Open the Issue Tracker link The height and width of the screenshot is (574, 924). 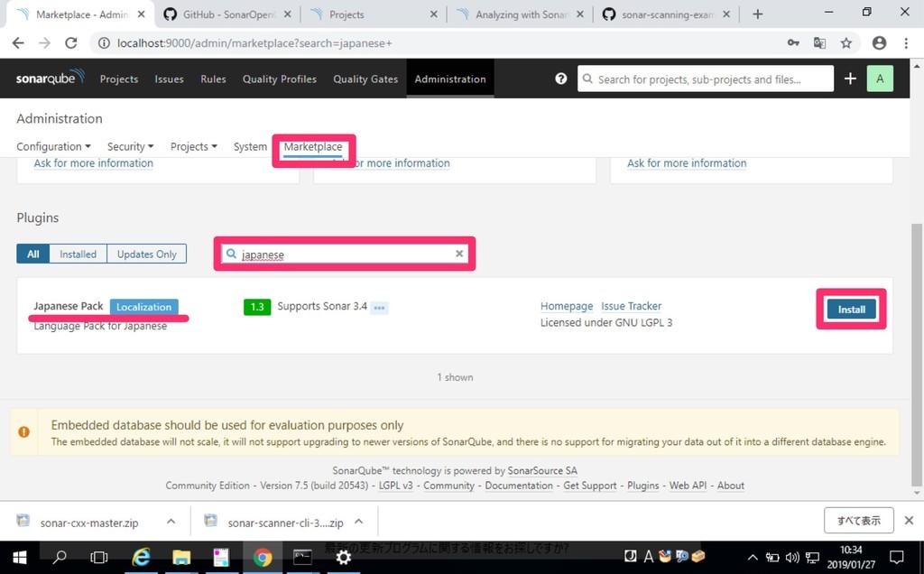(631, 307)
